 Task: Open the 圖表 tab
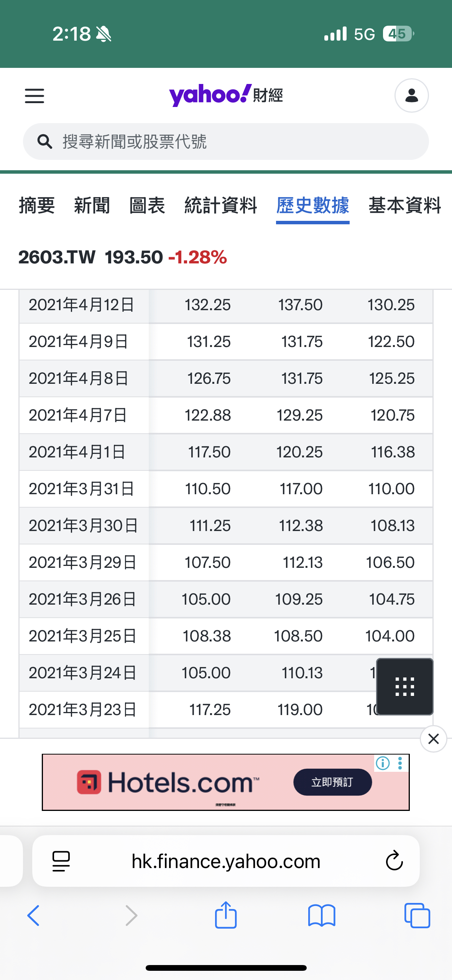(x=147, y=206)
